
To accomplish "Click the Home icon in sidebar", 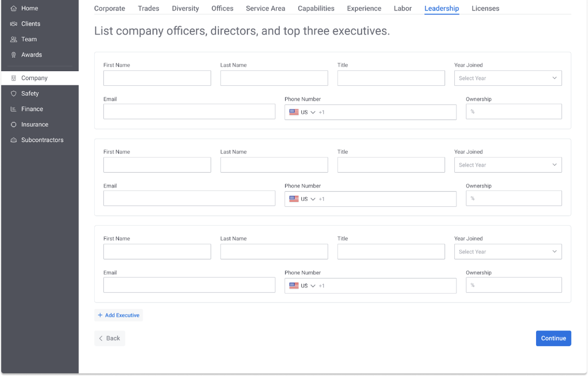I will (x=14, y=8).
